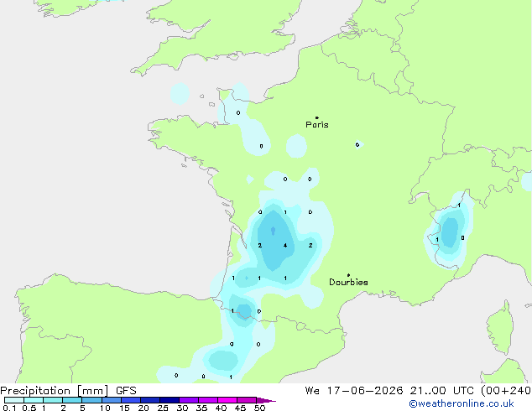This screenshot has height=411, width=532.
Task: Click the 21..00 UTC time text
Action: coord(441,391)
